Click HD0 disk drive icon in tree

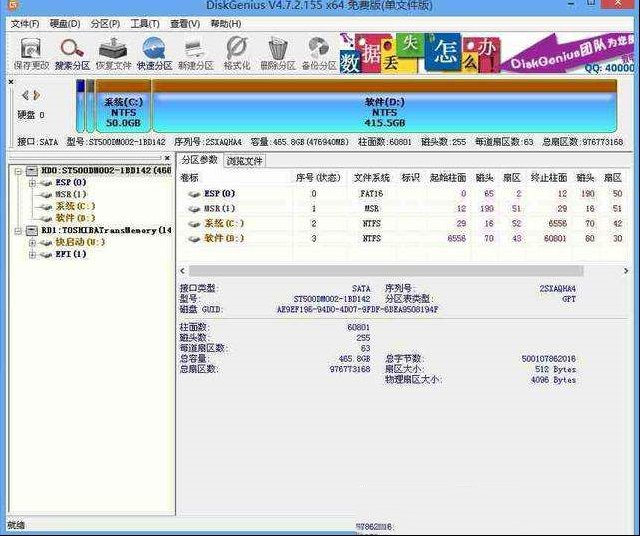click(32, 171)
